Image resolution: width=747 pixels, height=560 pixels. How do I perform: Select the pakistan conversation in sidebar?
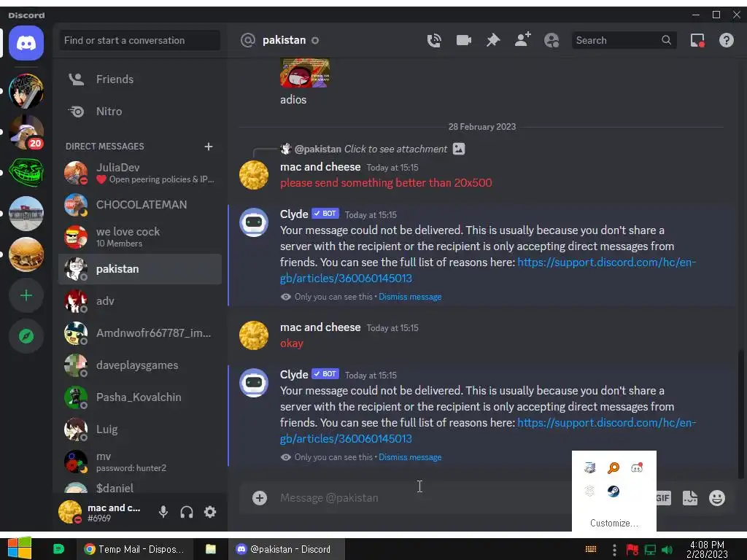coord(139,269)
